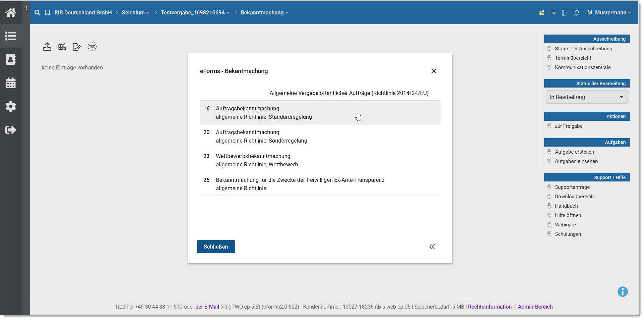Go back using double-chevron in dialog
Image resolution: width=644 pixels, height=320 pixels.
[x=432, y=247]
